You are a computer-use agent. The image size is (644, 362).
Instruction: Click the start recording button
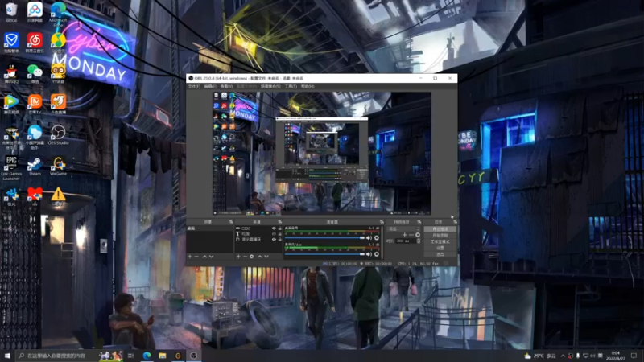coord(440,235)
